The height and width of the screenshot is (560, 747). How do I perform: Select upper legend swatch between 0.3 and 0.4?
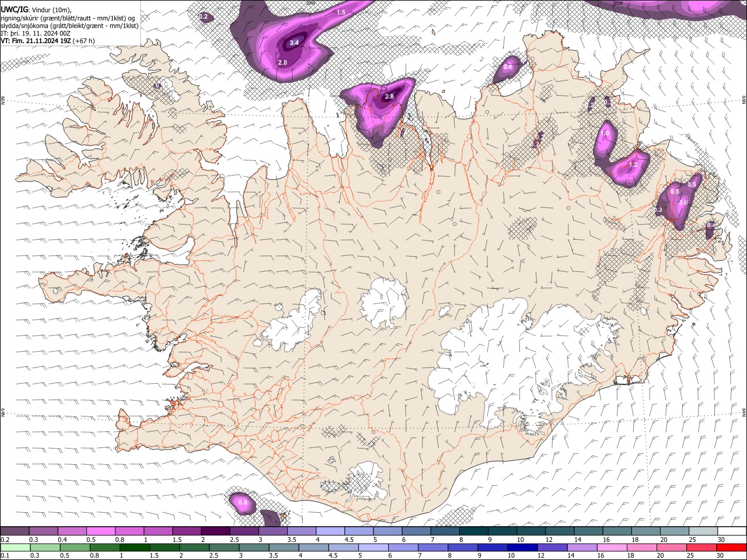coord(43,531)
